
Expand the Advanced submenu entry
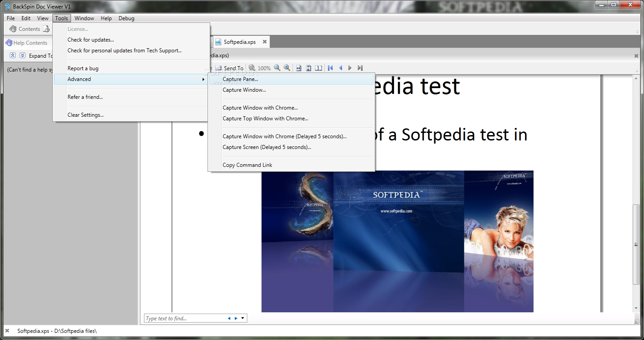pos(131,79)
